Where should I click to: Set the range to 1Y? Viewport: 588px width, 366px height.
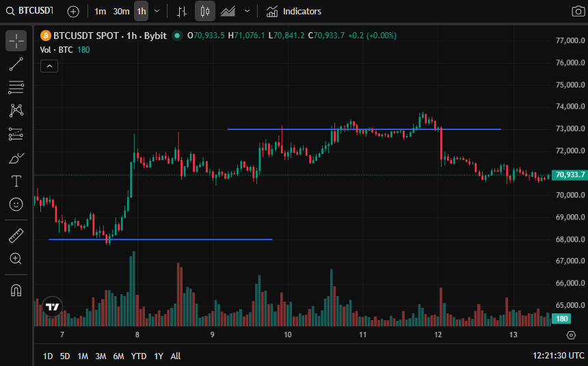159,356
